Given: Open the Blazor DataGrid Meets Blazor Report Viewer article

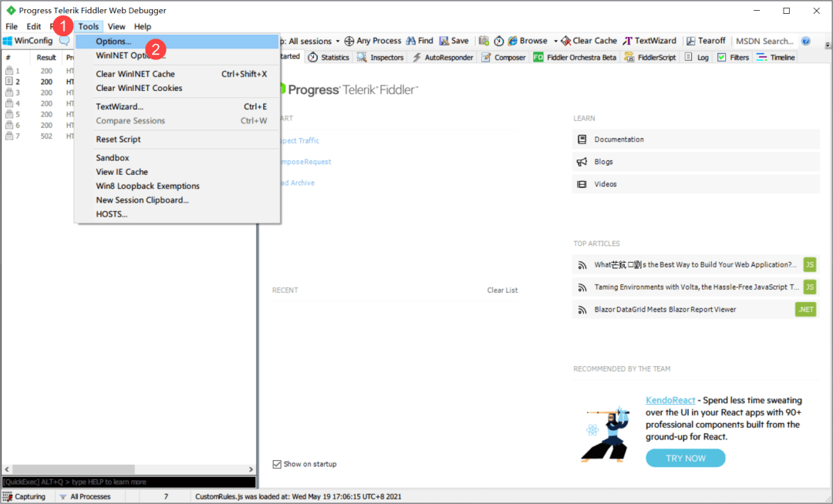Looking at the screenshot, I should (665, 309).
